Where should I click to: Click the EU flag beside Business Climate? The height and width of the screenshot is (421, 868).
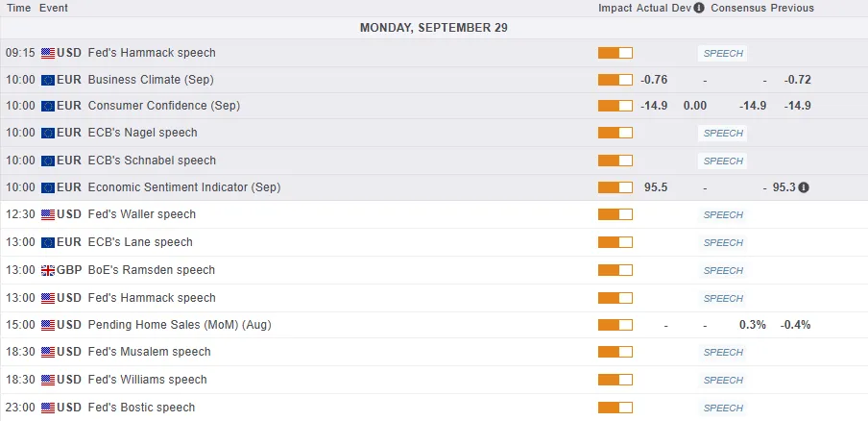(48, 79)
